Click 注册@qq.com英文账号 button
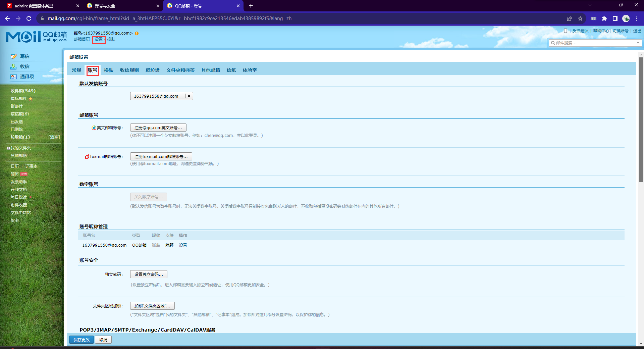 (158, 128)
